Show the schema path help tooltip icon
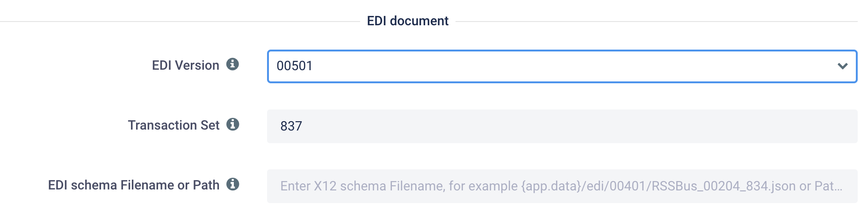Image resolution: width=868 pixels, height=218 pixels. (232, 184)
